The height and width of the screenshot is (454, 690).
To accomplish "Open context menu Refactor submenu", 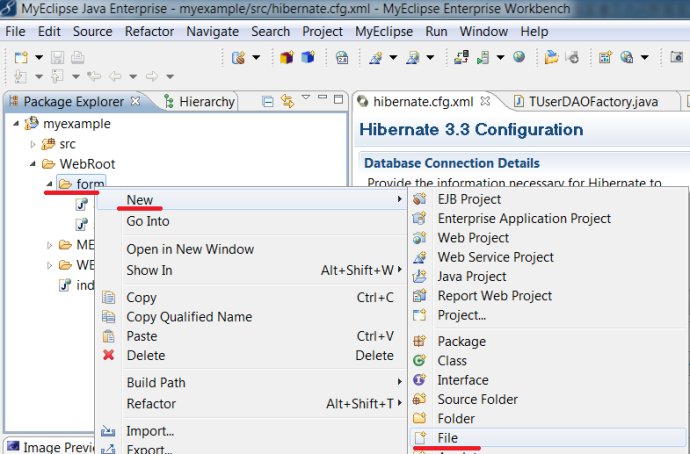I will [x=252, y=403].
